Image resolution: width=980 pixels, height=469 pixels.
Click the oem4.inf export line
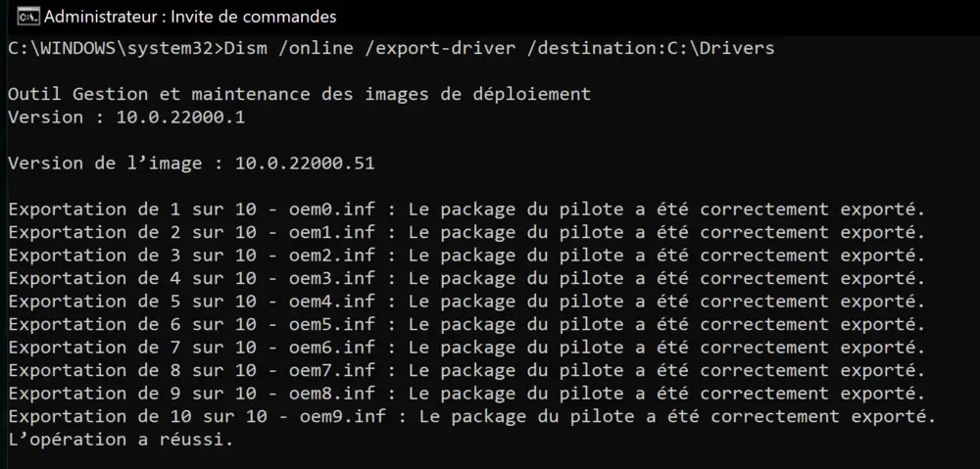[465, 301]
